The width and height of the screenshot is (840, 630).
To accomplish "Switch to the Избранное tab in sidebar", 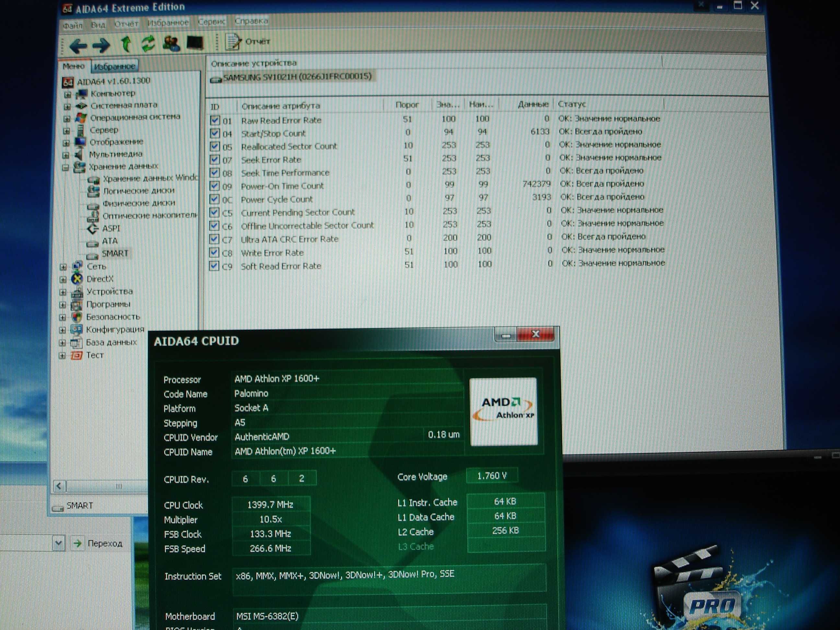I will click(x=114, y=66).
